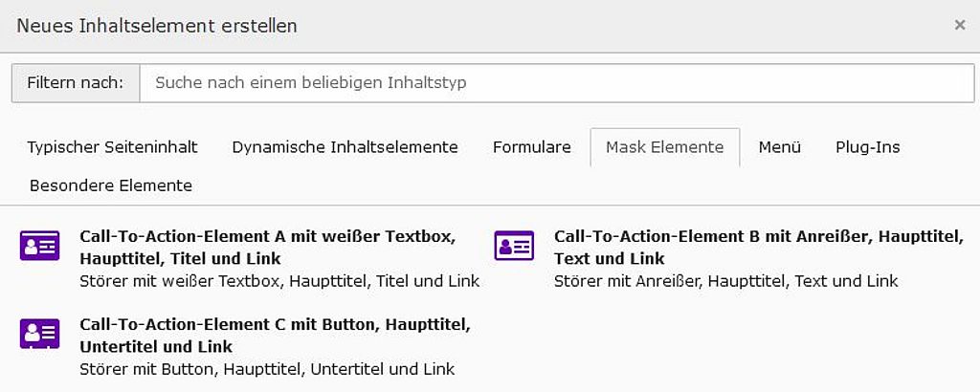Switch to the Menü tab
The width and height of the screenshot is (980, 392).
point(779,147)
